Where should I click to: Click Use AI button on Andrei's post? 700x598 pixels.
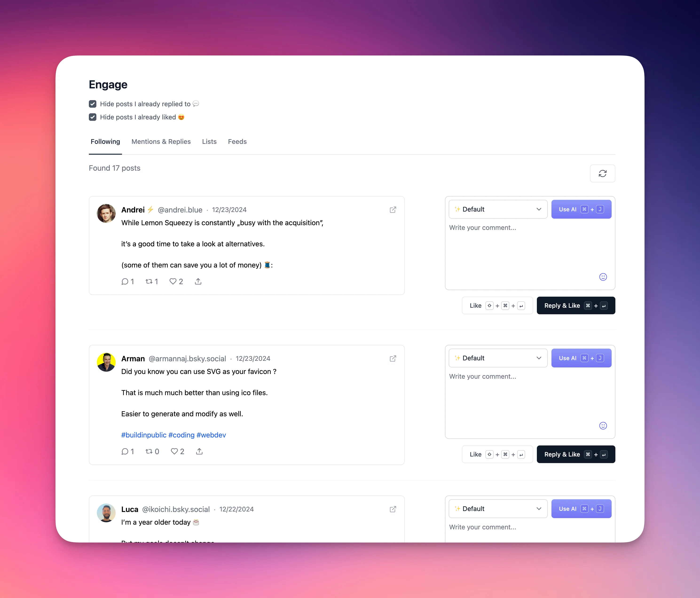pyautogui.click(x=581, y=209)
